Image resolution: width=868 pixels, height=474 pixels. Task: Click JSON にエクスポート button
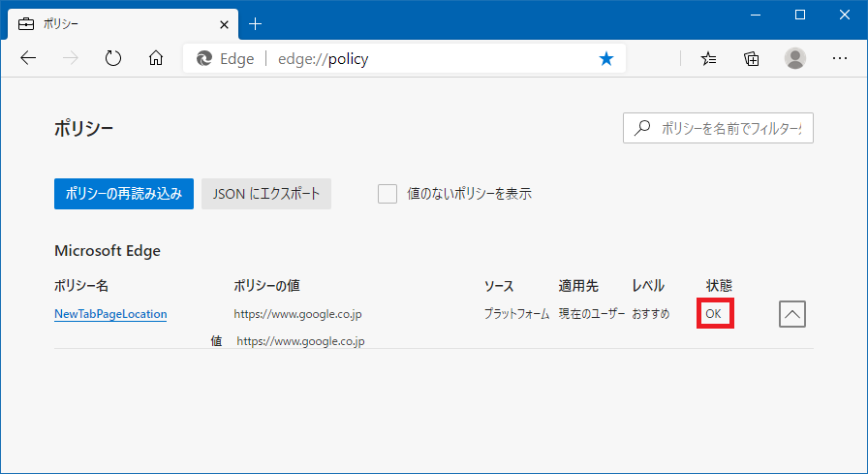pyautogui.click(x=266, y=194)
